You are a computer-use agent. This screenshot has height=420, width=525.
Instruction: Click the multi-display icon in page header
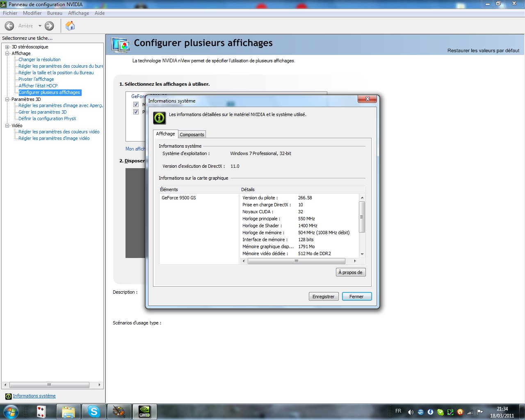(121, 45)
